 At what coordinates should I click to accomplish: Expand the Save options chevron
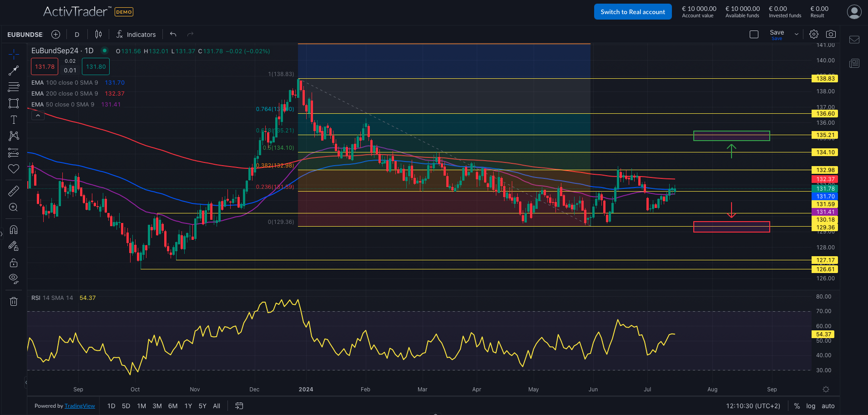[796, 34]
